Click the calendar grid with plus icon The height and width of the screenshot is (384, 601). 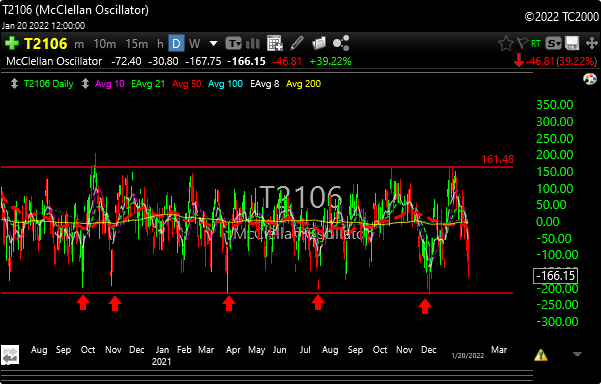click(275, 43)
